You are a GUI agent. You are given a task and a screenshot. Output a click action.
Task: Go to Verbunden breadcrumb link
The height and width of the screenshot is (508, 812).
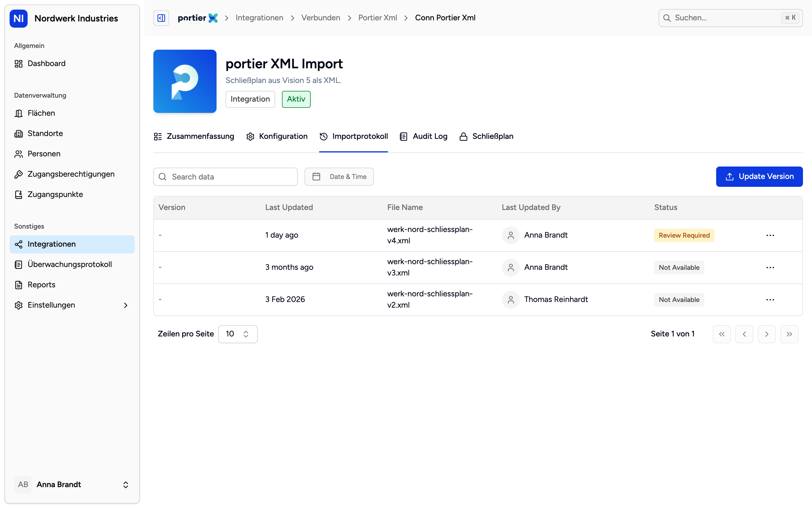(x=321, y=18)
